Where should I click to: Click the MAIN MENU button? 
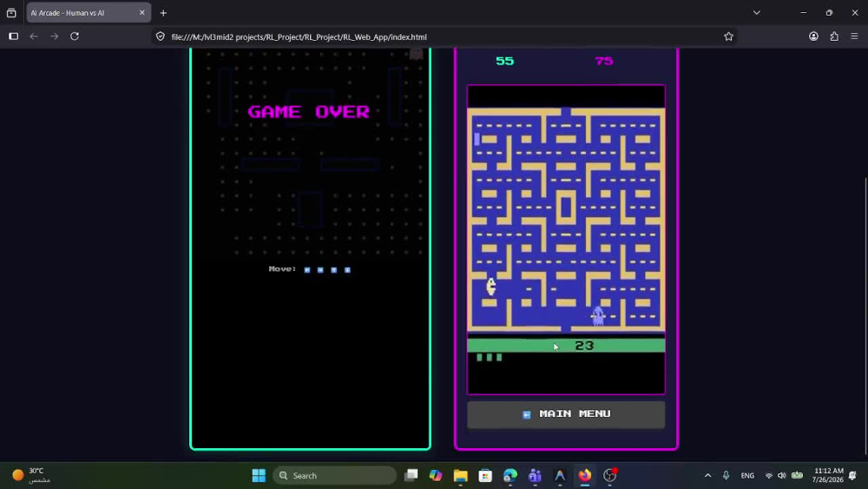pos(566,414)
